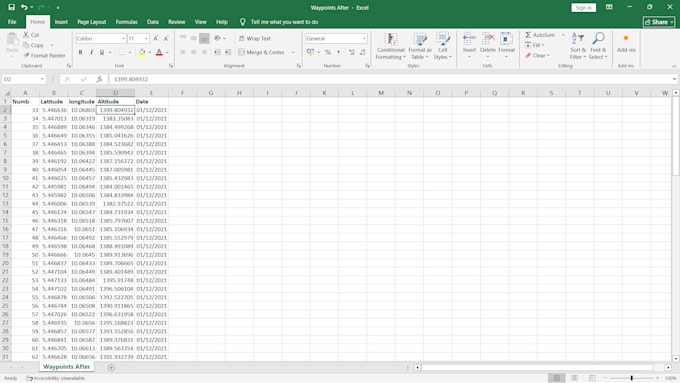Click the Select All corner triangle
Viewport: 680px width, 383px height.
click(x=6, y=93)
